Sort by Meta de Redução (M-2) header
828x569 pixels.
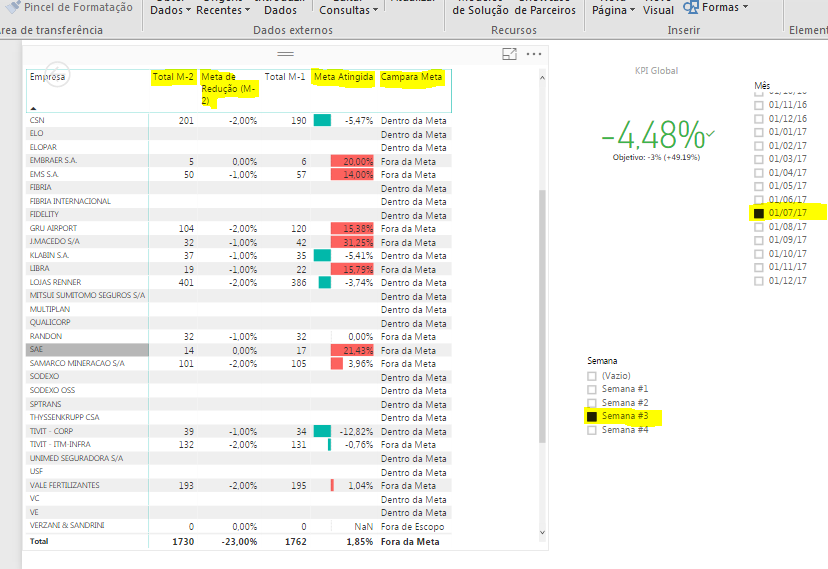coord(228,89)
